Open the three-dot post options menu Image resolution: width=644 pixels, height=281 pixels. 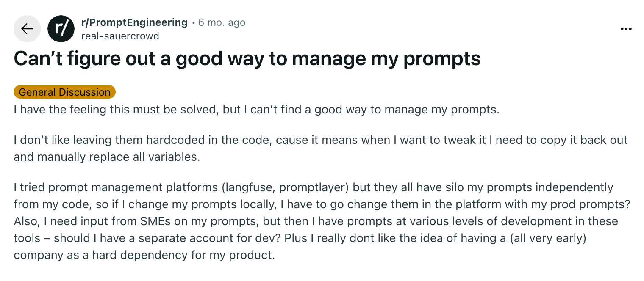pyautogui.click(x=626, y=29)
